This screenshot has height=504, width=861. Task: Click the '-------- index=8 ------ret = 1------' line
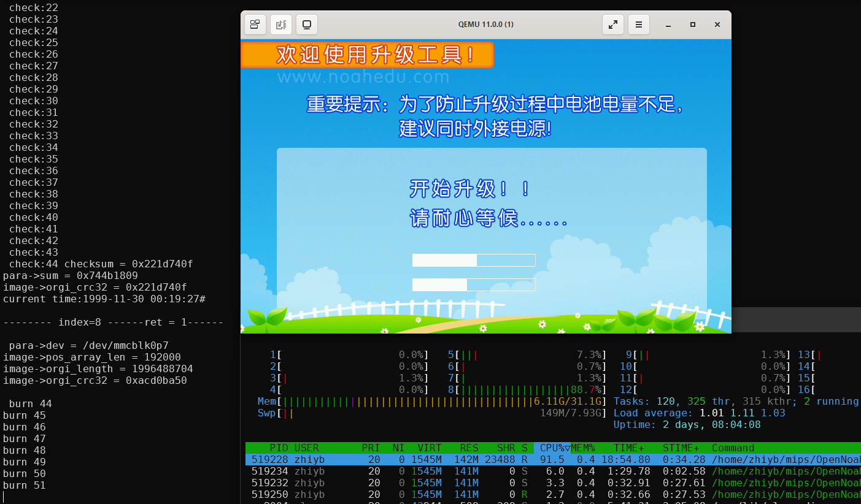[x=113, y=322]
